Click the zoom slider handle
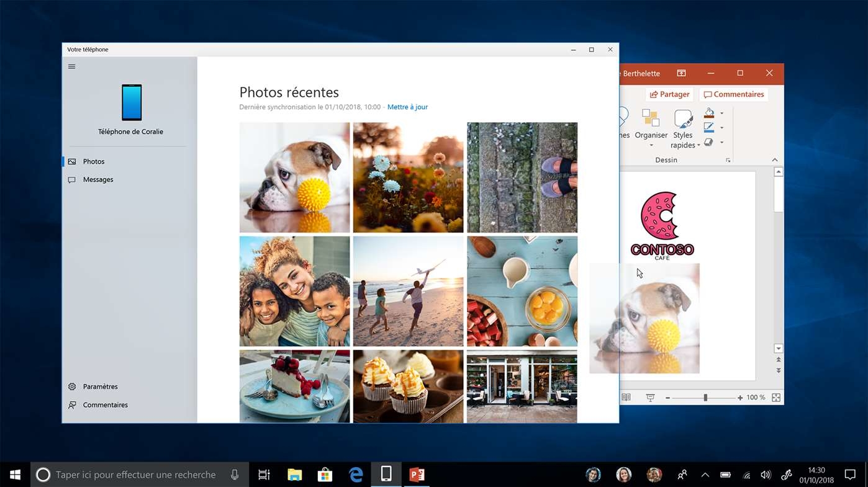 tap(705, 398)
